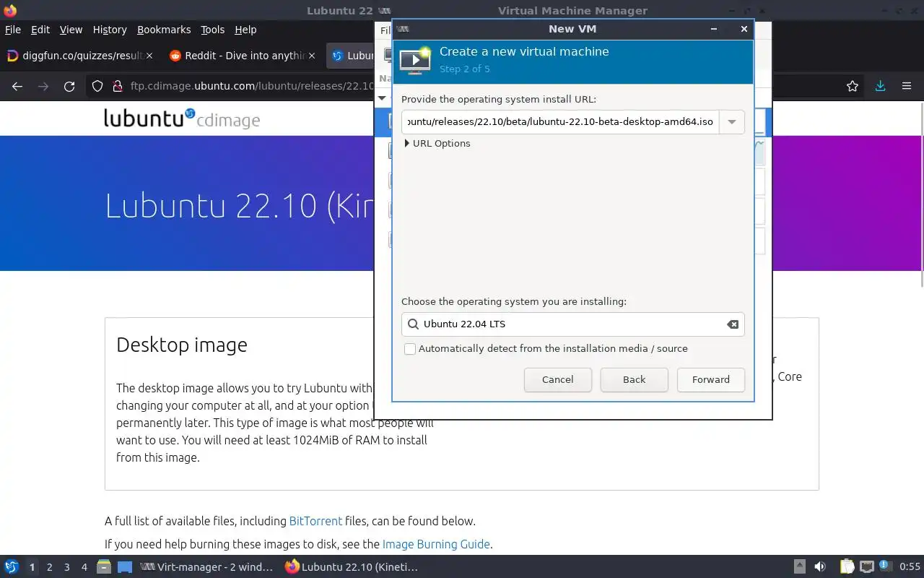Open Firefox History menu
Image resolution: width=924 pixels, height=578 pixels.
110,30
